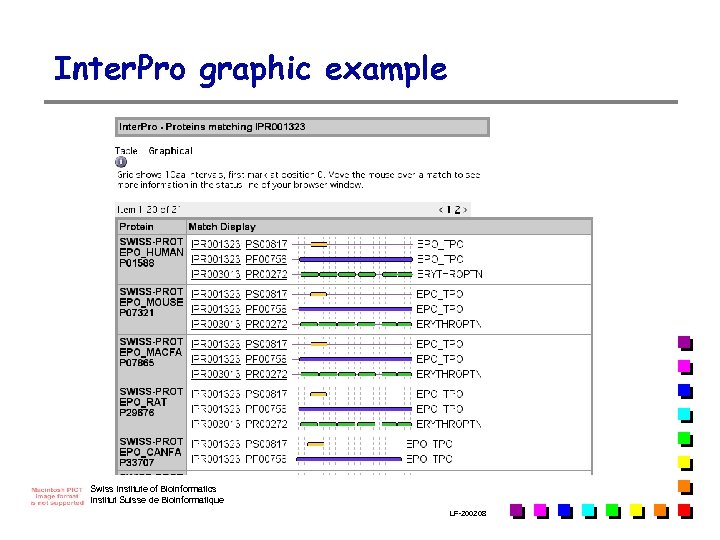Switch to the Graphical view tab

pos(170,151)
